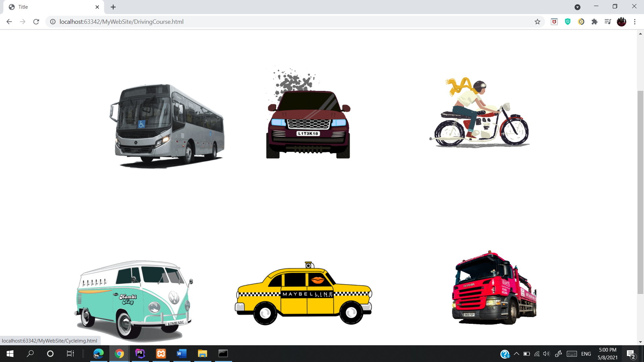View site information for localhost
This screenshot has width=644, height=362.
[x=53, y=22]
